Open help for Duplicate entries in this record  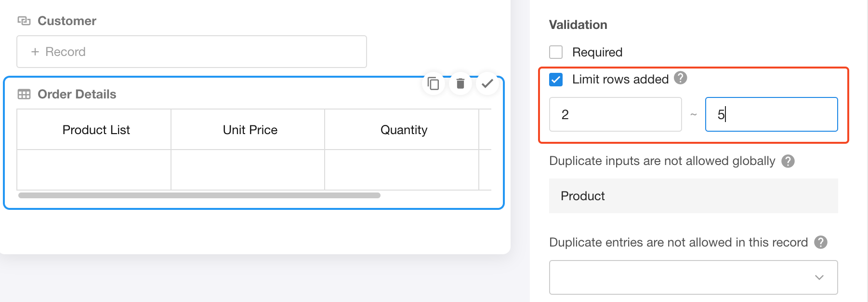[x=821, y=242]
